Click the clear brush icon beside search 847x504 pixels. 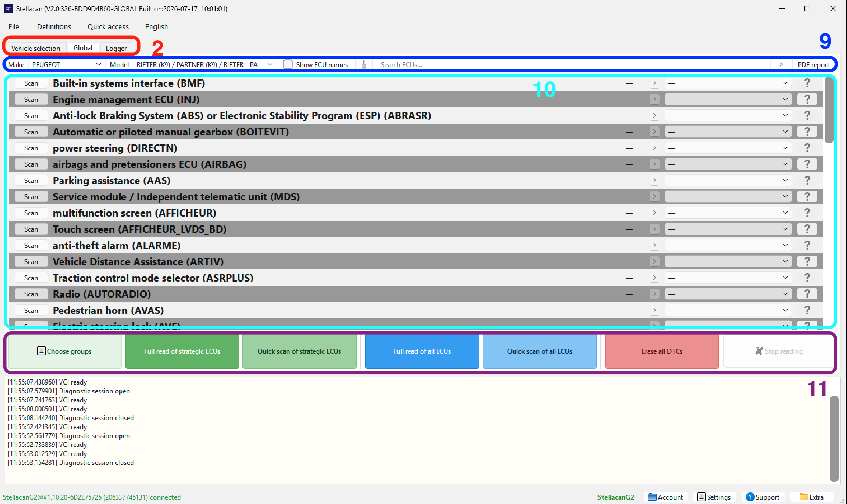point(364,64)
